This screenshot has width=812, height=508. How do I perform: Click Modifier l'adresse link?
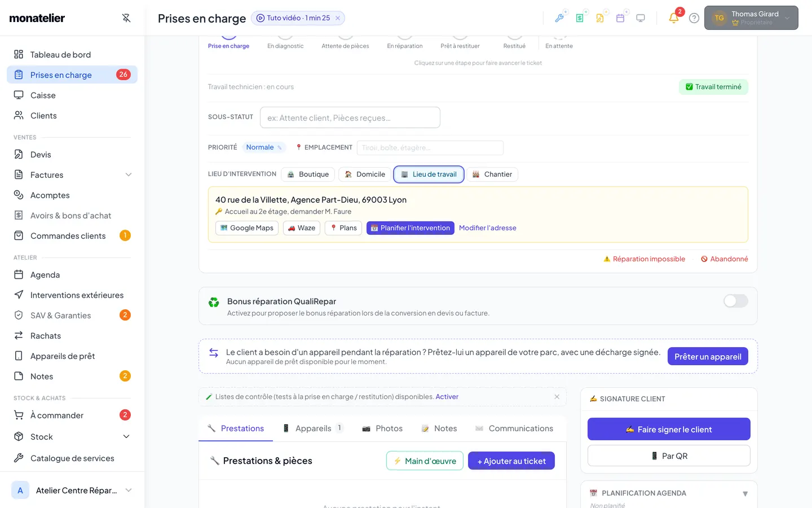488,228
